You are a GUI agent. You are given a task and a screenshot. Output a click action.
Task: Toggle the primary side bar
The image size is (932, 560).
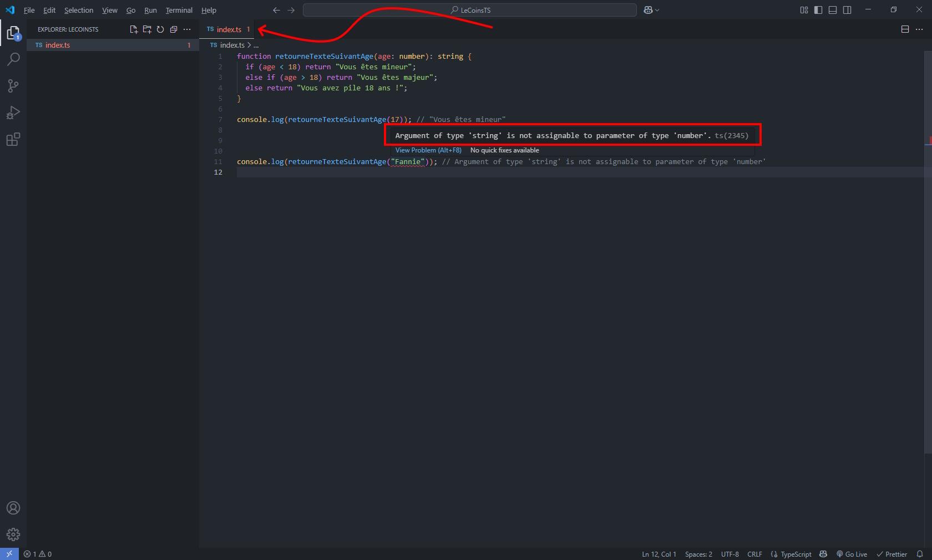click(x=818, y=10)
